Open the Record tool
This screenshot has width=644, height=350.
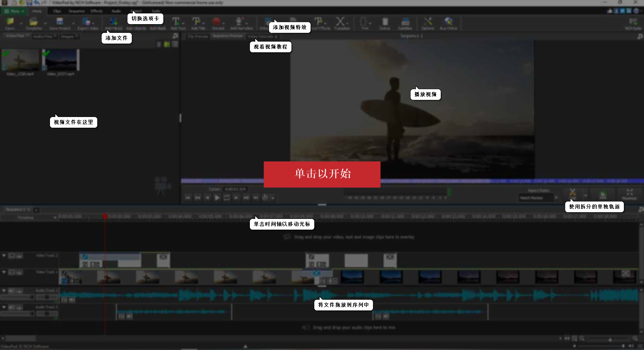[218, 22]
